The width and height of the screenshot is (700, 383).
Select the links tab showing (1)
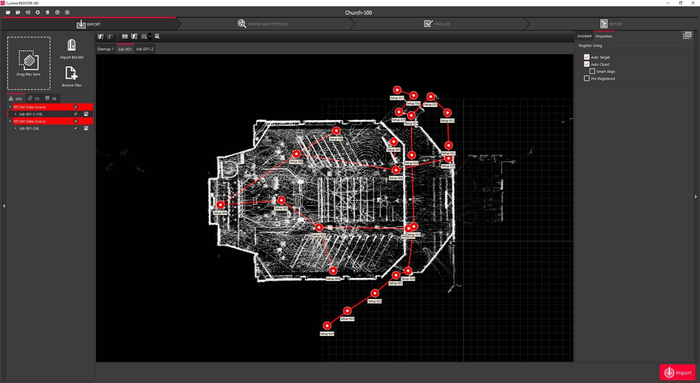click(x=34, y=98)
